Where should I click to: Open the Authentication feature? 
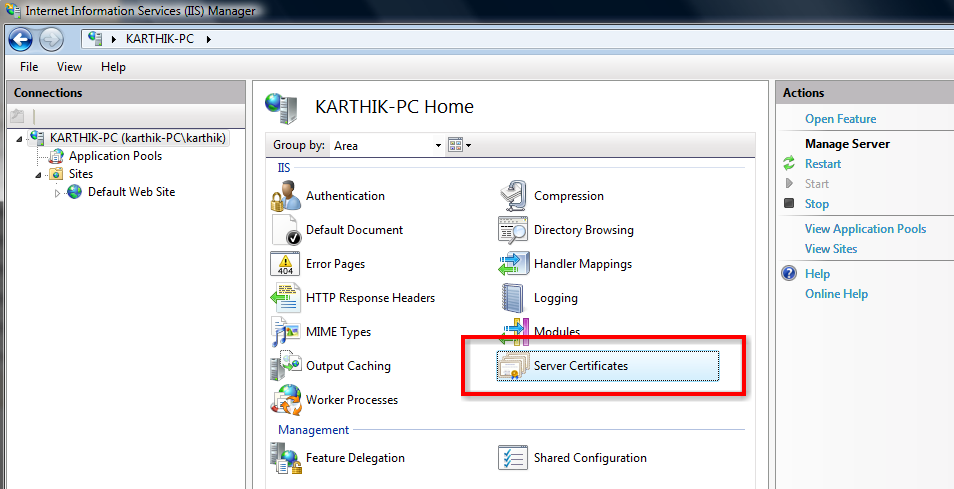pos(328,196)
